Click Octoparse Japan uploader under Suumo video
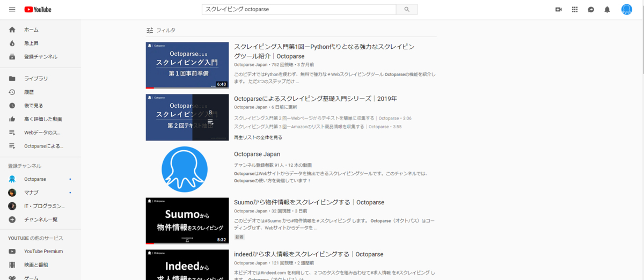The width and height of the screenshot is (644, 280). 251,211
